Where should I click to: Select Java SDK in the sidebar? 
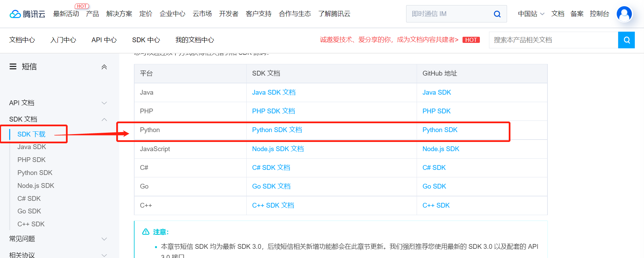32,147
